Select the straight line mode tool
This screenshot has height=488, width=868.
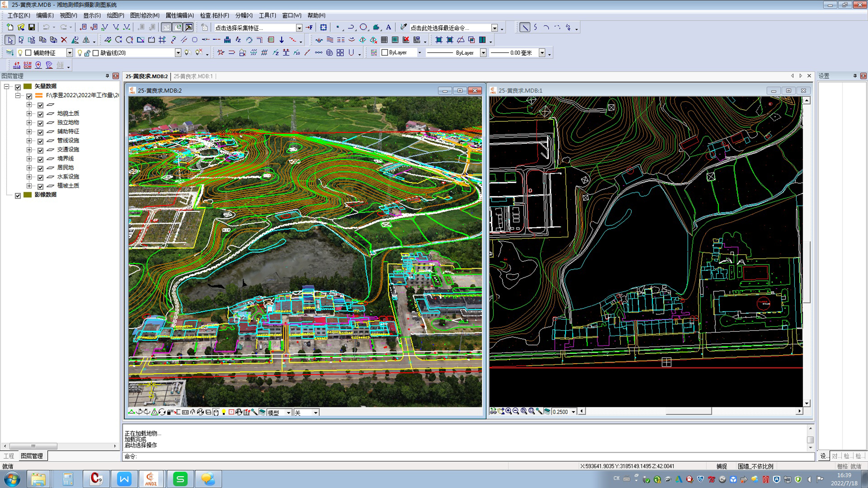pyautogui.click(x=525, y=27)
